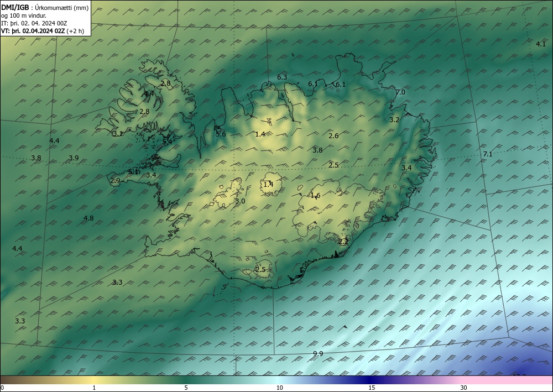The width and height of the screenshot is (553, 392).
Task: Click the 7.0 value in the northeast
Action: coord(400,92)
